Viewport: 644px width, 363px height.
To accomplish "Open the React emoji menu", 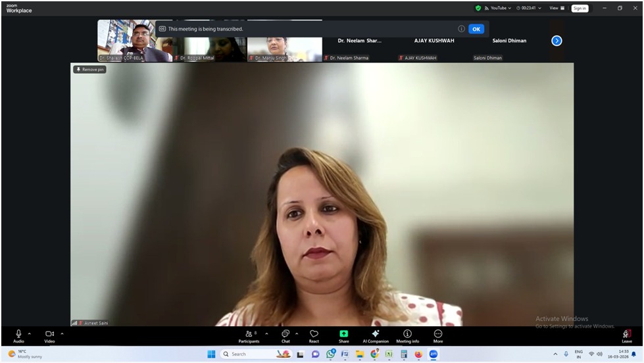I will tap(314, 335).
